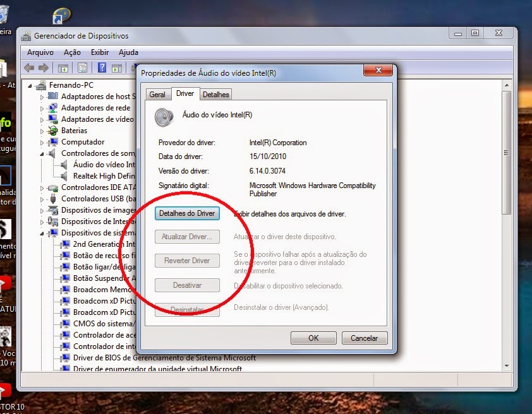Close the Propriedades dialog with red X
This screenshot has width=532, height=414.
point(378,70)
